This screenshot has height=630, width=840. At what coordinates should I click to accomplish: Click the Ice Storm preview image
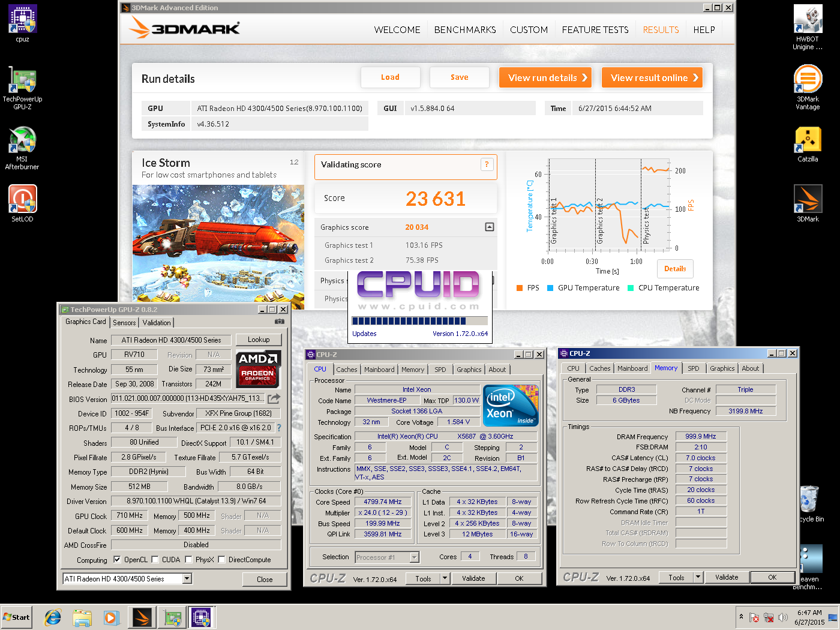tap(218, 247)
